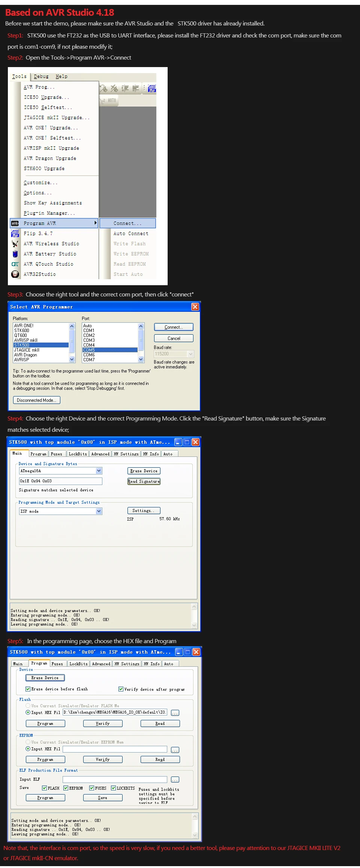Click the AVR QTouch Studio QT icon
The width and height of the screenshot is (360, 868).
pyautogui.click(x=15, y=264)
